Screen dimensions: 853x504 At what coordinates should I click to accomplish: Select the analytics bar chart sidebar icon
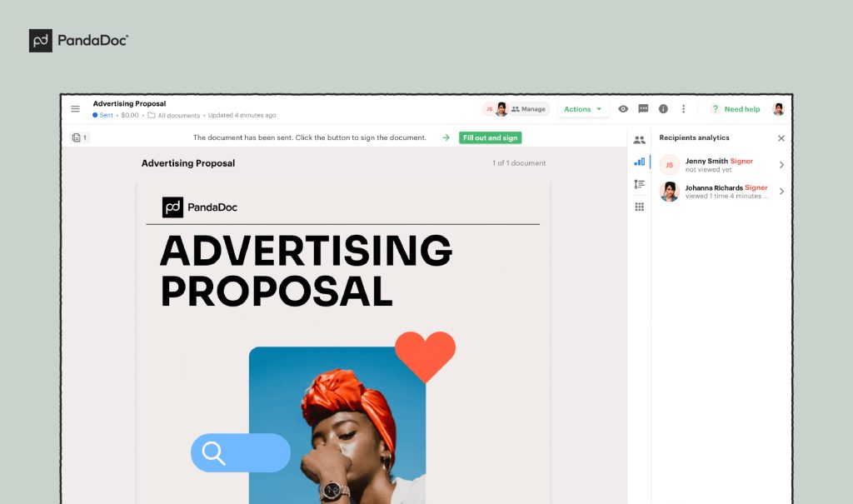(x=639, y=162)
